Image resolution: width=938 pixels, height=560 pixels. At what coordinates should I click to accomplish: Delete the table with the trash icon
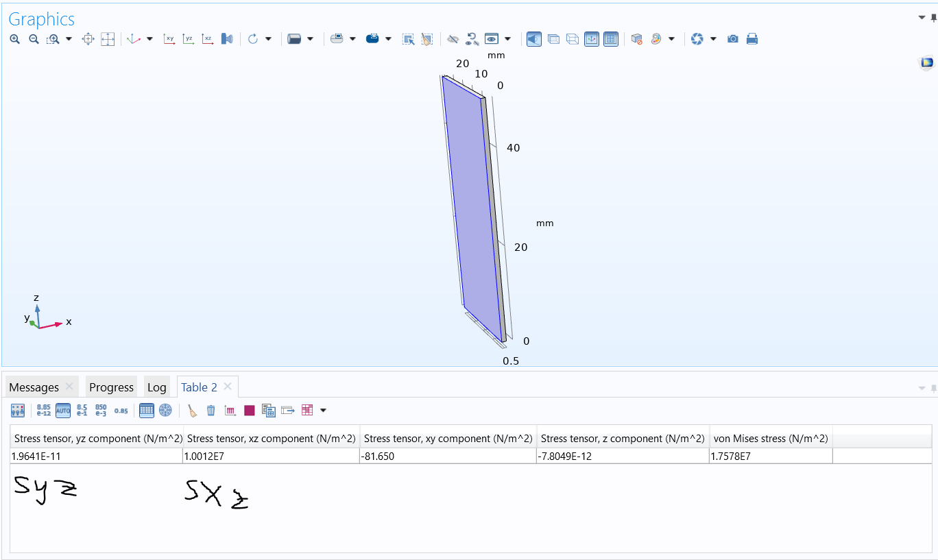211,411
